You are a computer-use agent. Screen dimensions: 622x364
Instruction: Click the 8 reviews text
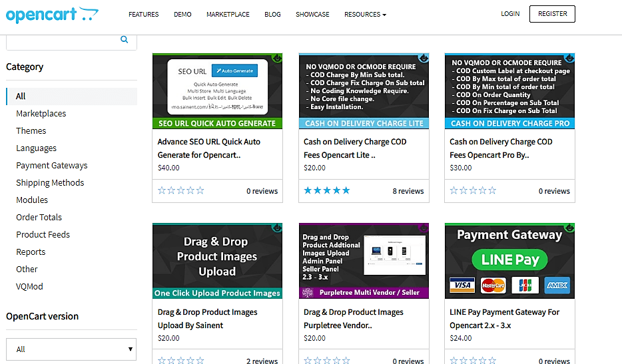(408, 191)
